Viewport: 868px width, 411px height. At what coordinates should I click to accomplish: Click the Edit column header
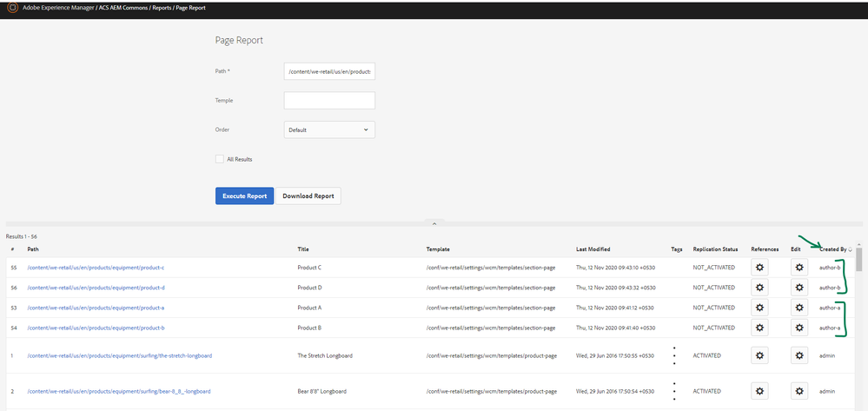click(796, 249)
